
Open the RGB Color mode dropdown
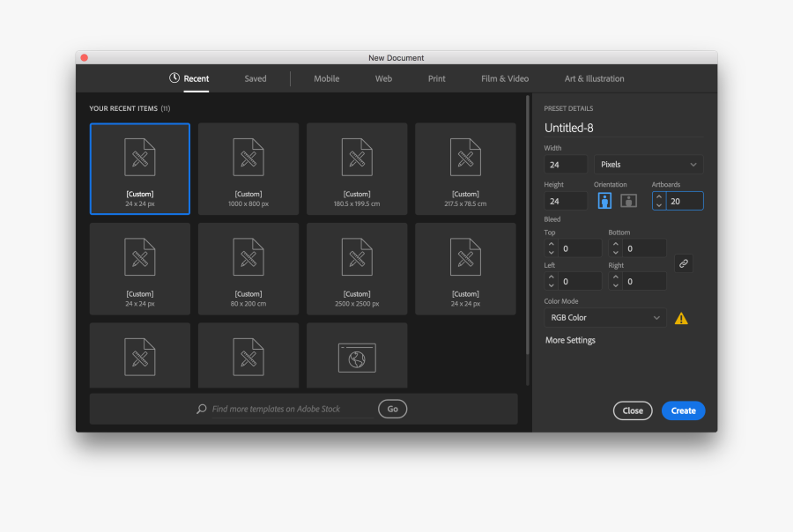point(604,317)
